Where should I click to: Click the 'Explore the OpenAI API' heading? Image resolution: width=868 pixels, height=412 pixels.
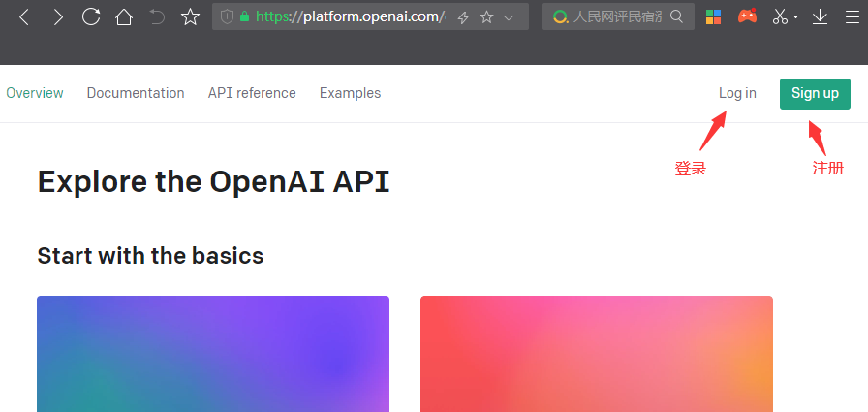pos(214,181)
